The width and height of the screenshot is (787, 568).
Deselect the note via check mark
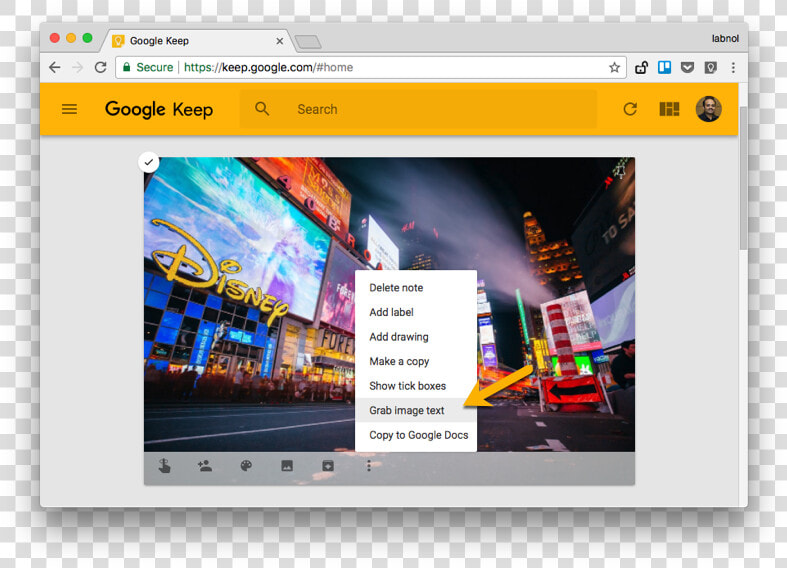[149, 162]
